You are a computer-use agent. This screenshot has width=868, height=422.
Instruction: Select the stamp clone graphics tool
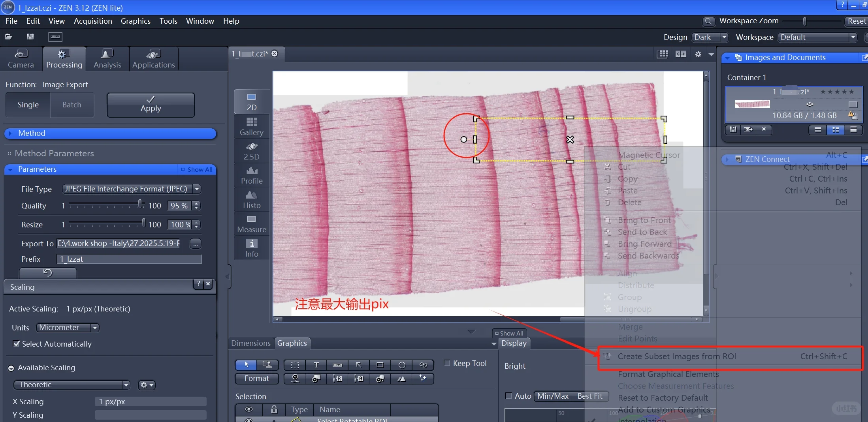click(x=267, y=365)
